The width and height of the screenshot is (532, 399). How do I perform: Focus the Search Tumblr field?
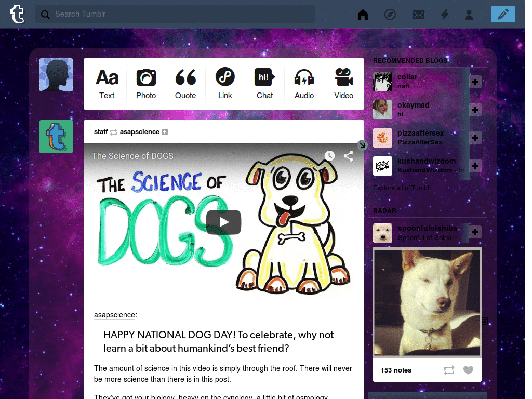coord(175,14)
